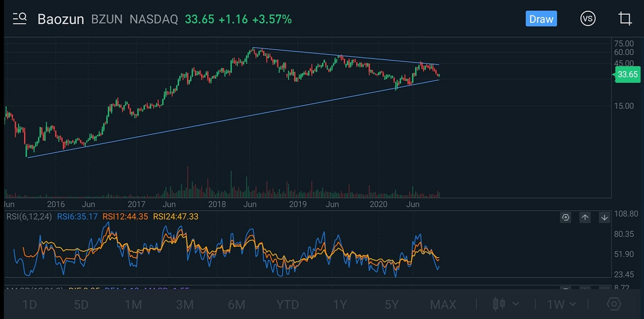
Task: Select the 3M range tab
Action: (185, 304)
